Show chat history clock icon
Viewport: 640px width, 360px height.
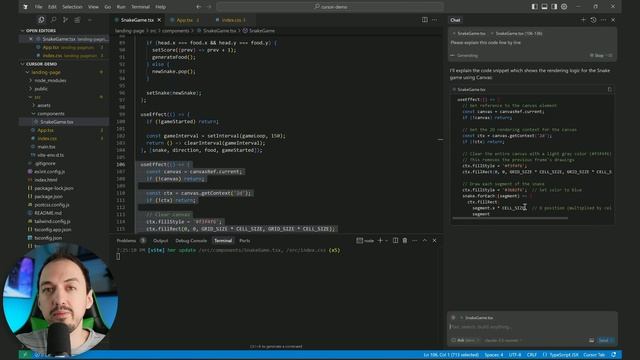coord(593,20)
